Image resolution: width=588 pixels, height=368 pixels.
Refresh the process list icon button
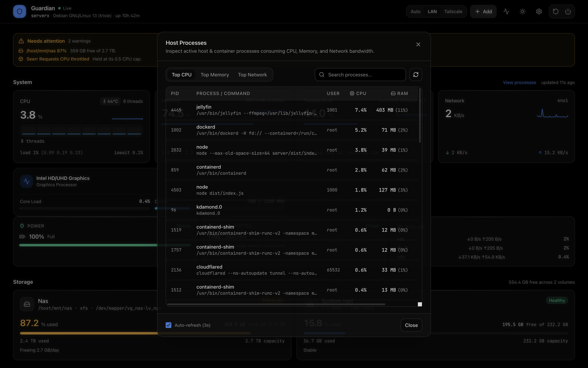[x=416, y=74]
